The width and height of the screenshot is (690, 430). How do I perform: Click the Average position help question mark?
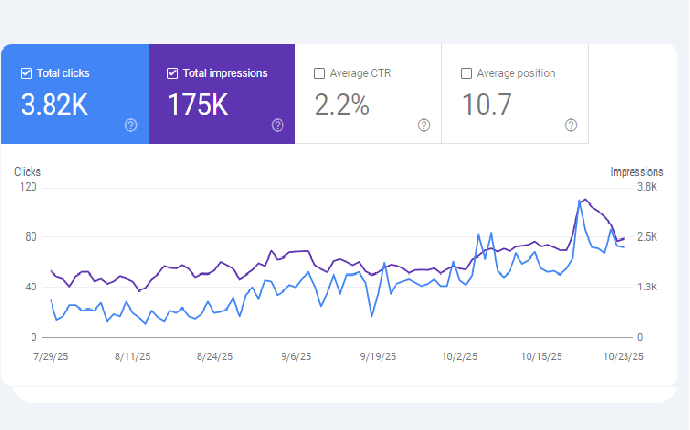point(571,125)
